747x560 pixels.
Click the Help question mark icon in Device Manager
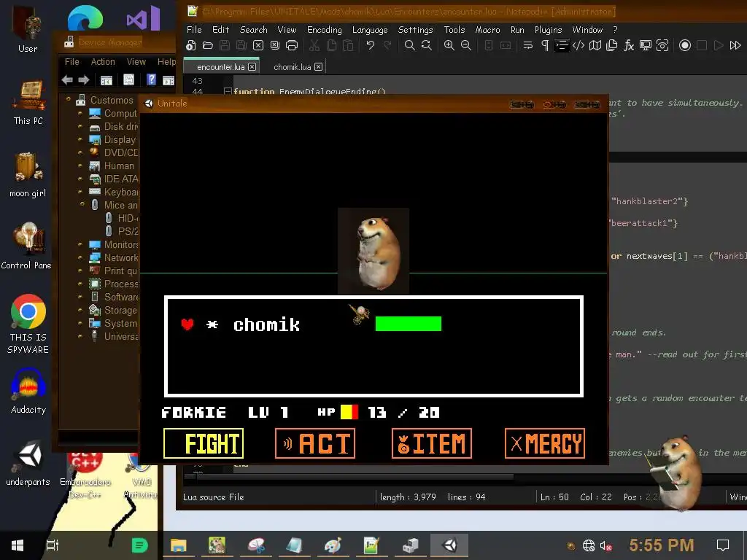tap(151, 79)
